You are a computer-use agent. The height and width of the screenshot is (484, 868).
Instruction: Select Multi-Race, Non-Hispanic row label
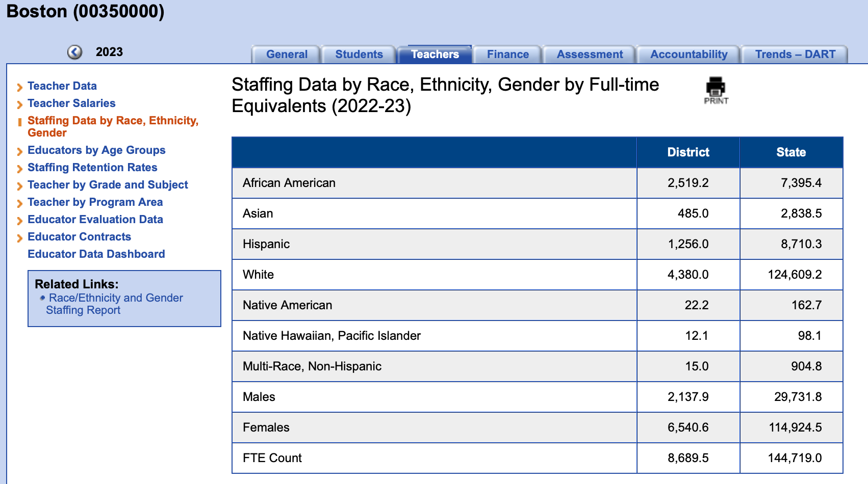(x=312, y=366)
